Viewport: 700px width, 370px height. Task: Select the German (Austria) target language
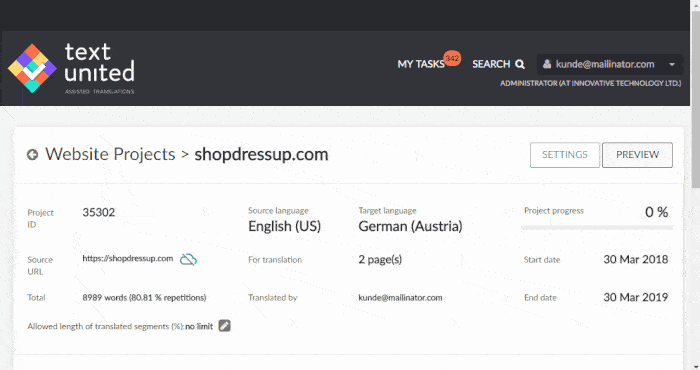tap(410, 226)
